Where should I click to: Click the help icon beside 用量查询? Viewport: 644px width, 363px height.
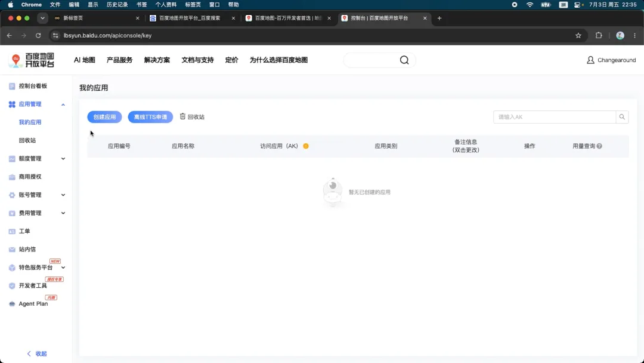(x=599, y=146)
